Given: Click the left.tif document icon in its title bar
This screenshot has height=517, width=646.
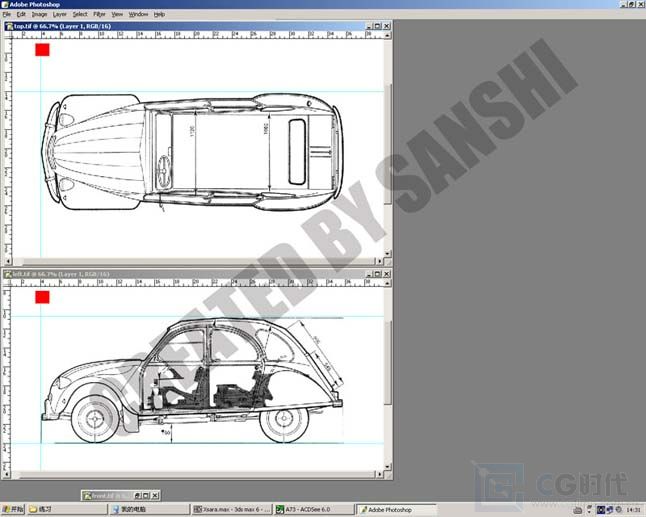Looking at the screenshot, I should [8, 274].
